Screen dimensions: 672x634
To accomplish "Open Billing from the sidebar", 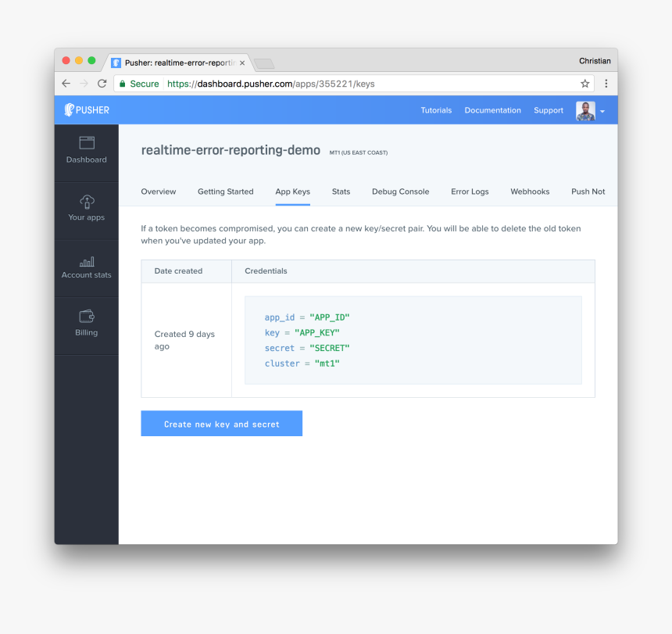I will click(87, 324).
